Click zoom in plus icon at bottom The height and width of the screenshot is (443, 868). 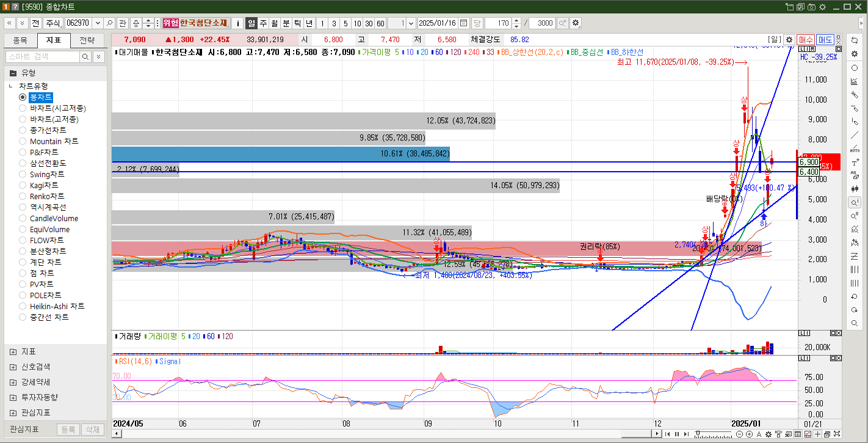coord(749,434)
